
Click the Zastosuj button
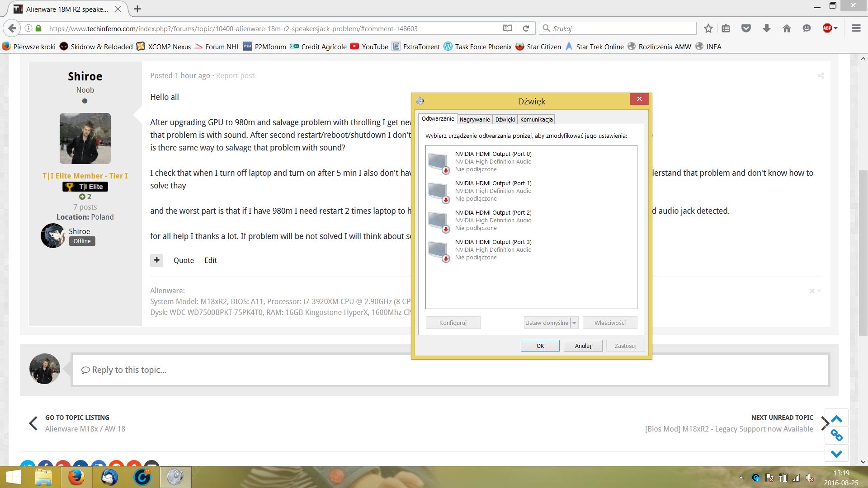pyautogui.click(x=626, y=346)
